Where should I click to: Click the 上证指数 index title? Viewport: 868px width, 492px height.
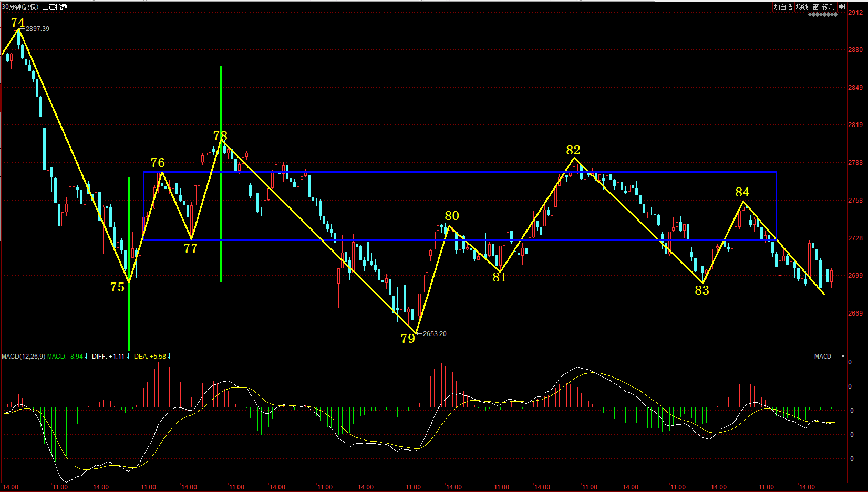point(55,7)
